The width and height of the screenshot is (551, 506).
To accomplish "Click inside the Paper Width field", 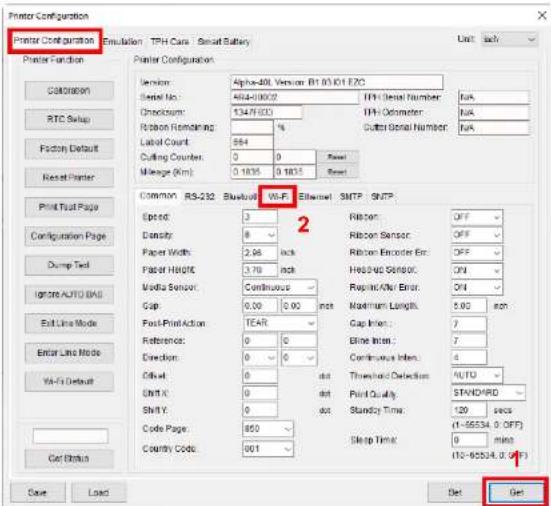I will click(260, 252).
